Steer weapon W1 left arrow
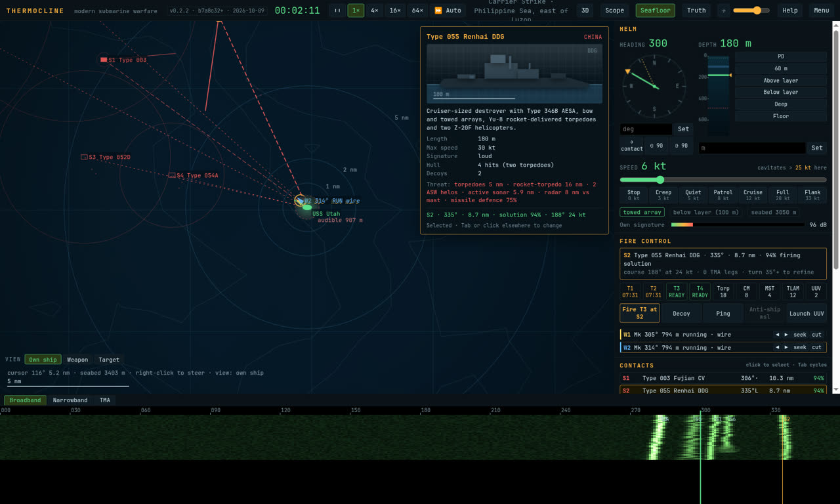This screenshot has width=840, height=504. point(777,335)
